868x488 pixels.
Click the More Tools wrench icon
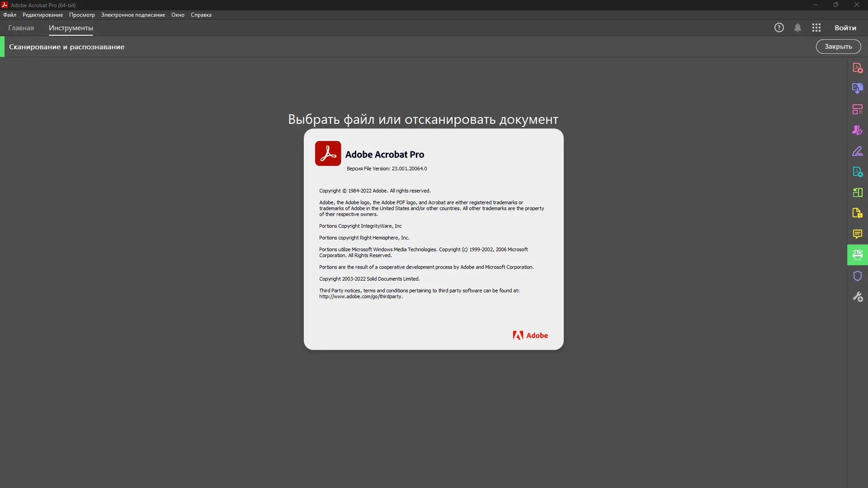pyautogui.click(x=857, y=296)
